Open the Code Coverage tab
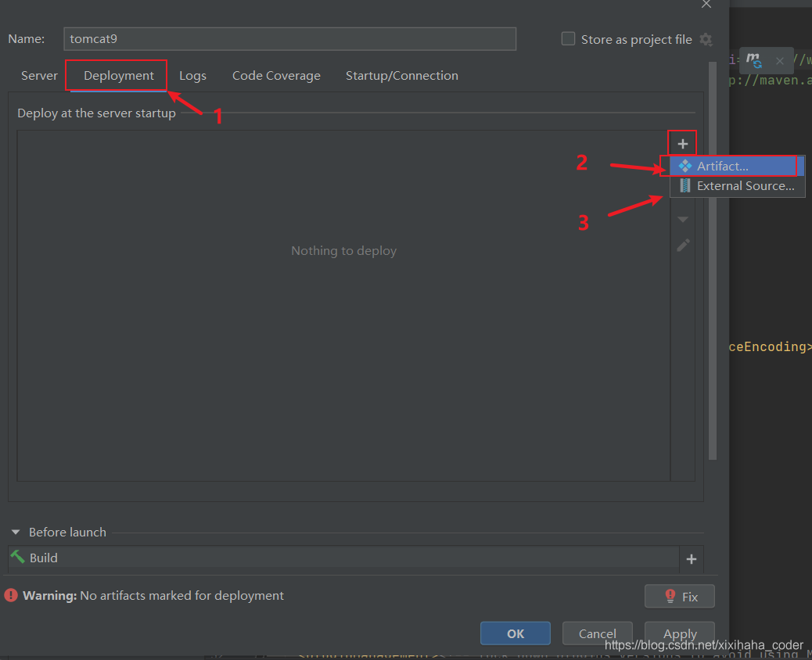The width and height of the screenshot is (812, 660). click(x=276, y=76)
